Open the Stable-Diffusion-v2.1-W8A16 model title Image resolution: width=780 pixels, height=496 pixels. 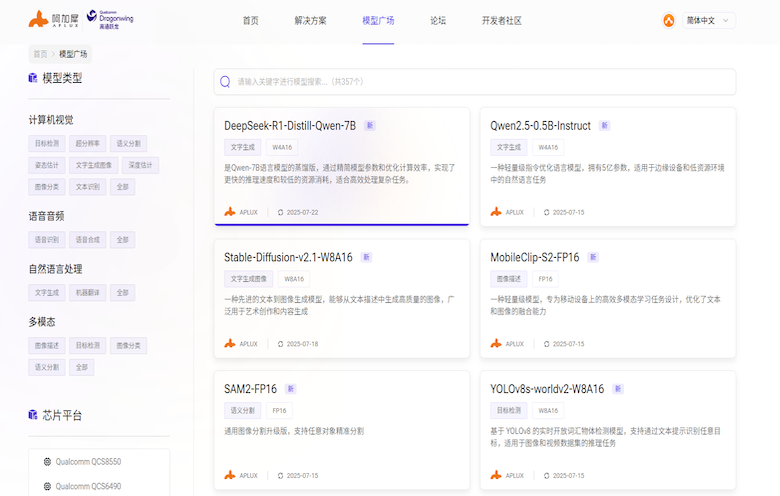tap(288, 257)
